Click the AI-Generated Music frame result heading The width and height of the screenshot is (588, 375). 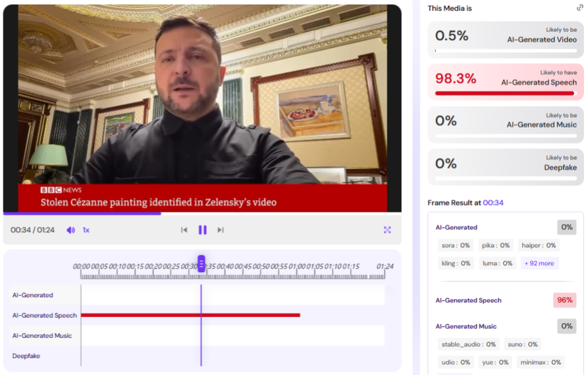click(x=466, y=327)
